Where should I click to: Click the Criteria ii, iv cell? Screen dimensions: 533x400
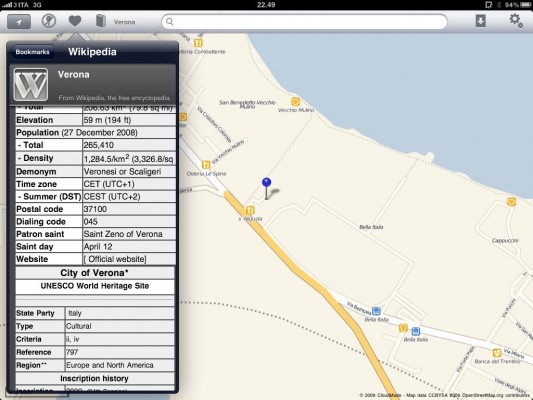point(119,339)
